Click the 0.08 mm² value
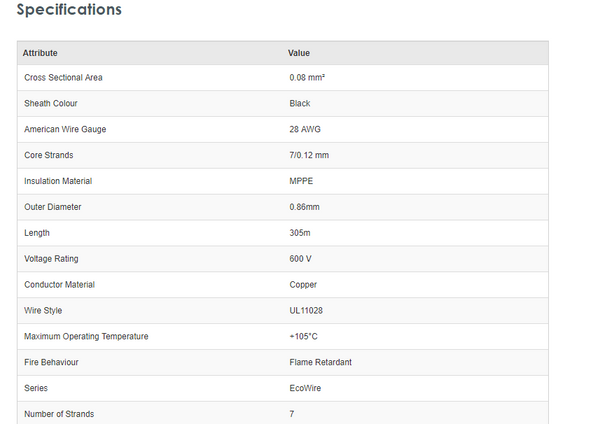The width and height of the screenshot is (600, 424). [307, 78]
